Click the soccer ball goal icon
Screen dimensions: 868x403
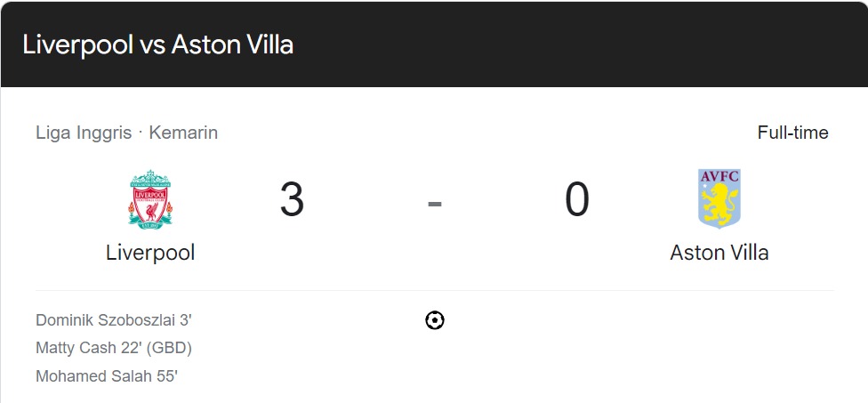coord(435,320)
